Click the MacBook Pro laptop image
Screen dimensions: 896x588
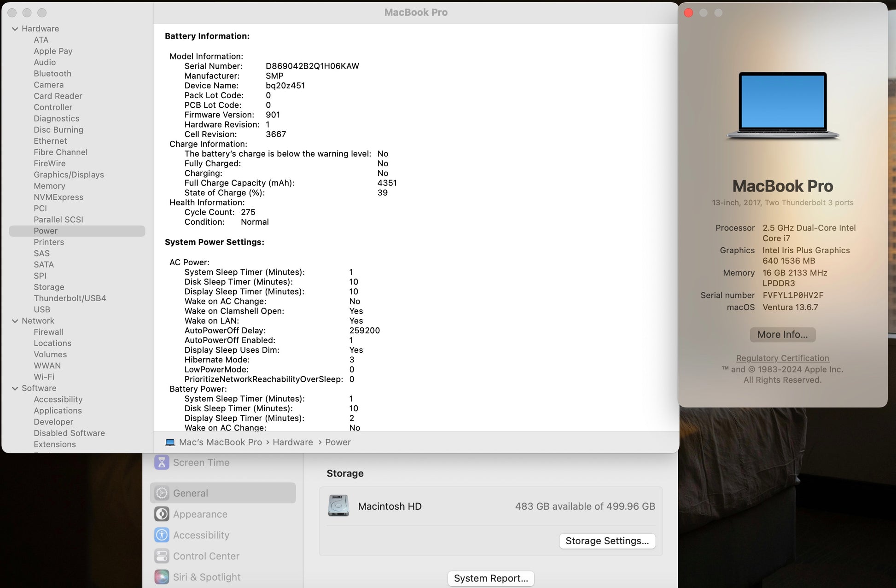pos(782,105)
